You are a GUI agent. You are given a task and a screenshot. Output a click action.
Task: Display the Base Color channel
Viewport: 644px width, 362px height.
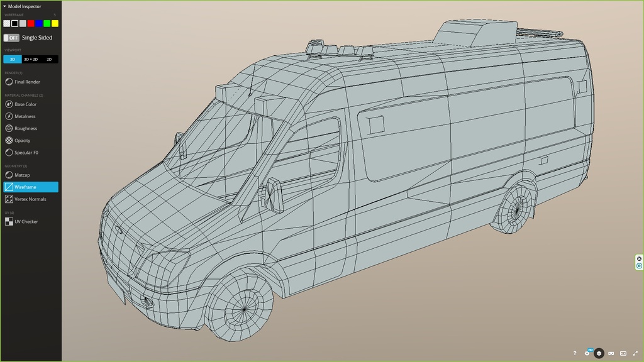25,104
